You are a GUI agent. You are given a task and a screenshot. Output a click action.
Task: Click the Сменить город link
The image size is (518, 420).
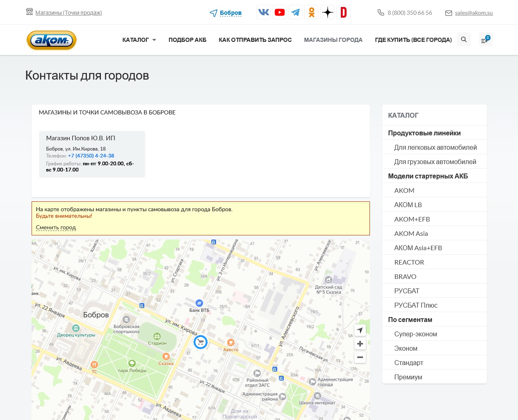tap(56, 228)
